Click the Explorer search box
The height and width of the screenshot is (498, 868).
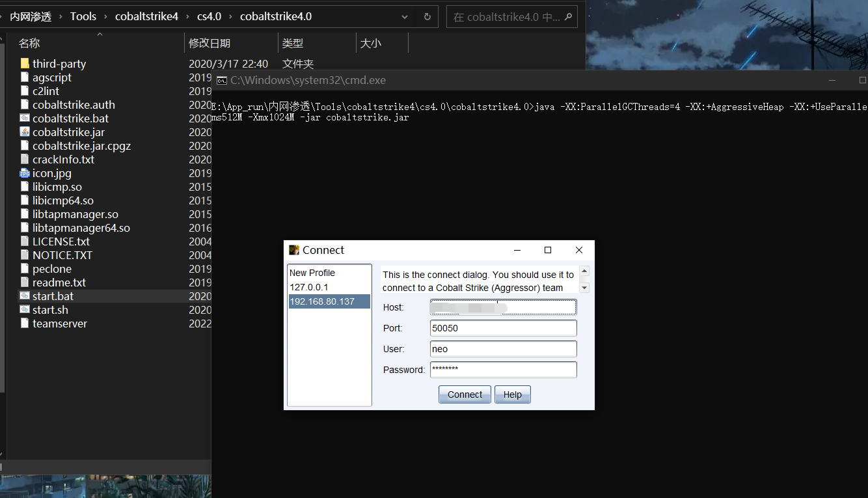pos(512,17)
